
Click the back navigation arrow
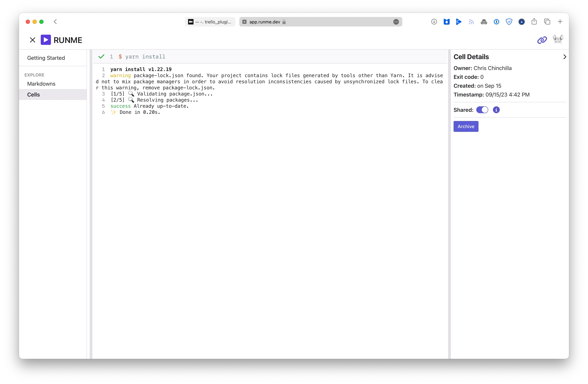pyautogui.click(x=55, y=22)
